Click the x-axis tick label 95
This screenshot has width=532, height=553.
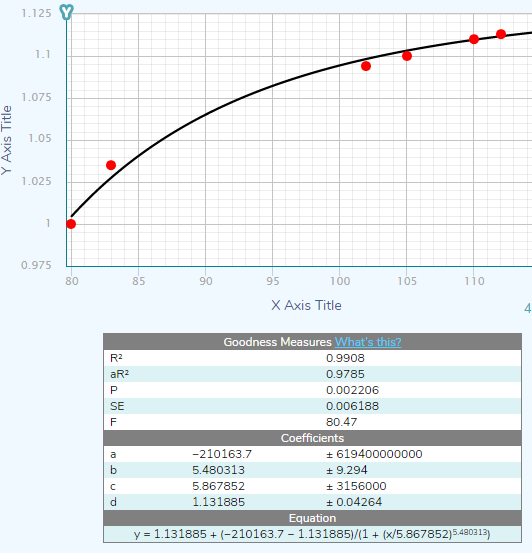pos(273,281)
